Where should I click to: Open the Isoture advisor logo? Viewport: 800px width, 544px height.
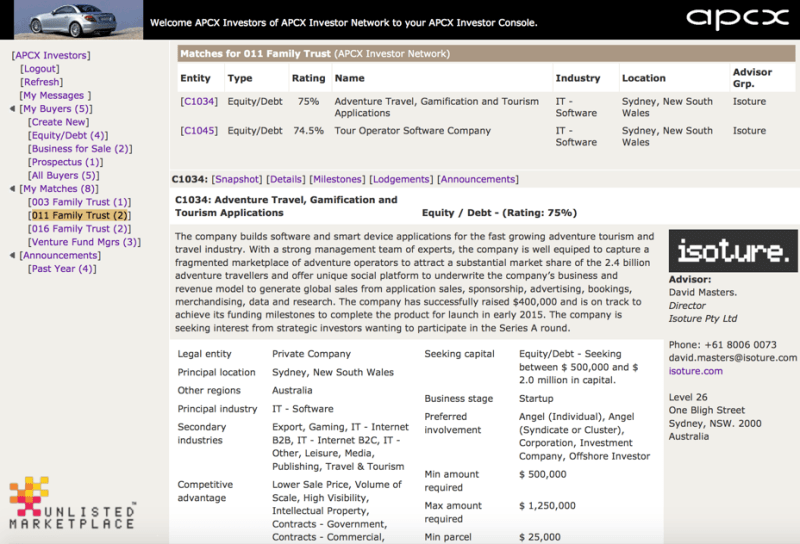[x=733, y=251]
